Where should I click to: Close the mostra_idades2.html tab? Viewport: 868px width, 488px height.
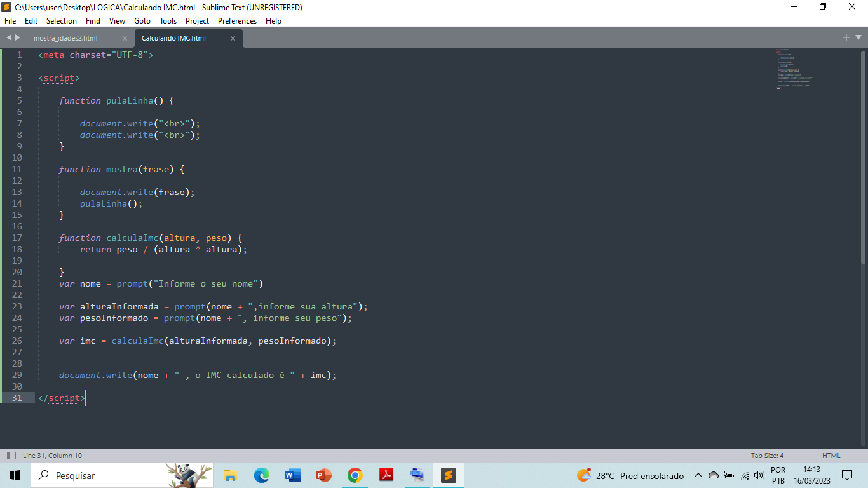pyautogui.click(x=125, y=38)
